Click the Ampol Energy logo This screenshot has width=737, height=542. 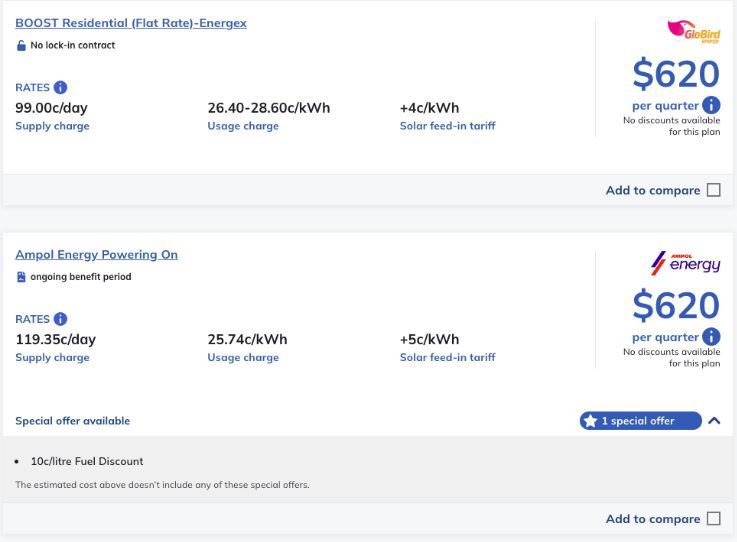point(685,263)
